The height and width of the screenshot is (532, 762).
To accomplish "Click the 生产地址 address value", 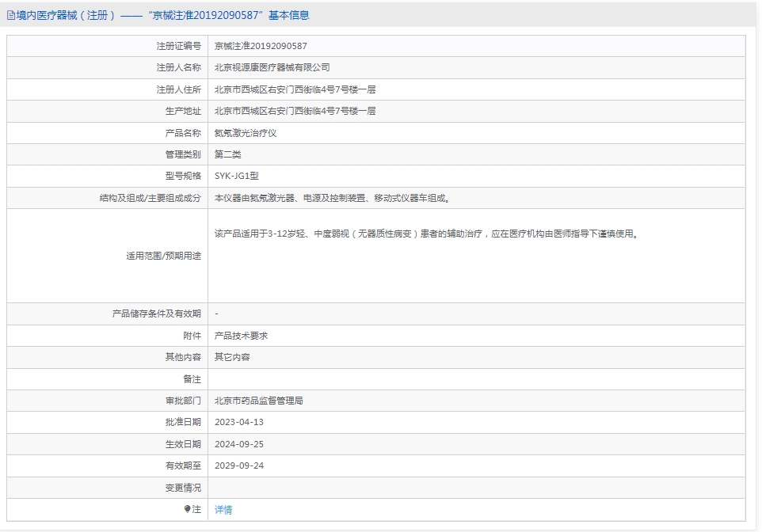I will pyautogui.click(x=295, y=112).
